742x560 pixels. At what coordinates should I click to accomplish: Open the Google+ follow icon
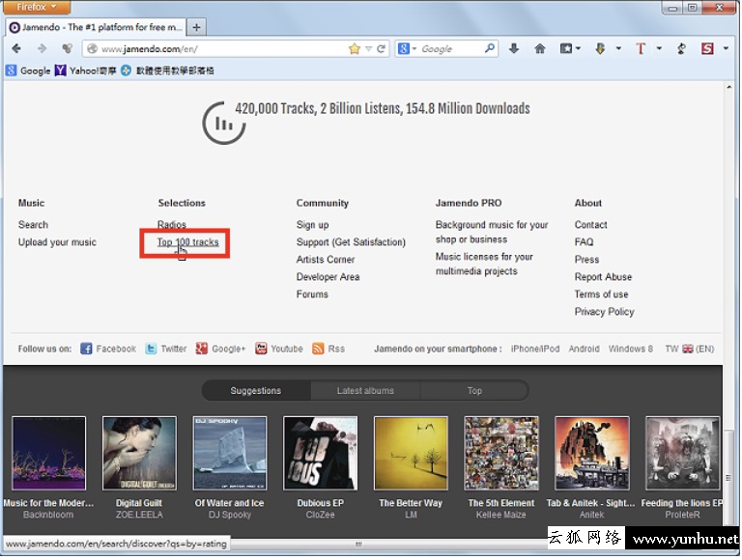pos(202,349)
